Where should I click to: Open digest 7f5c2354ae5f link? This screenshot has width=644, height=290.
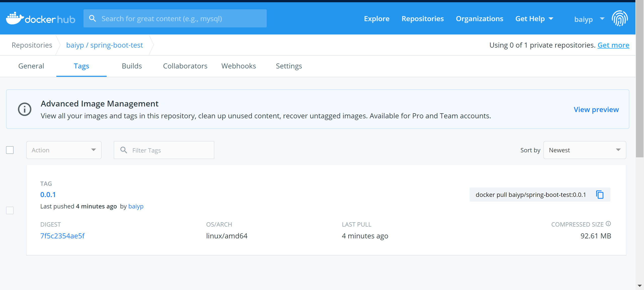[62, 236]
